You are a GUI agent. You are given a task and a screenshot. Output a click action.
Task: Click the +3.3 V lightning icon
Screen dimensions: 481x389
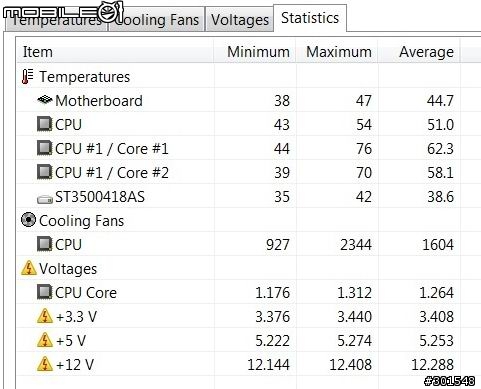tap(45, 316)
